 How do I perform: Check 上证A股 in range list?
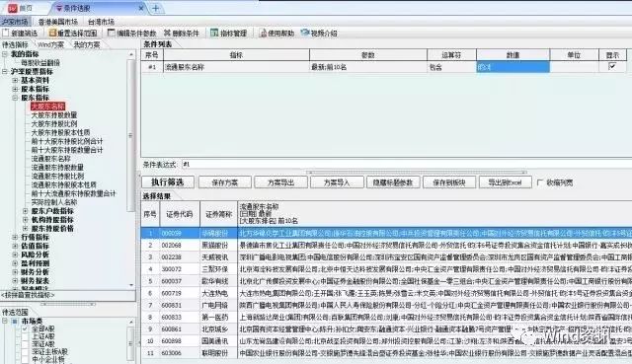click(x=25, y=336)
